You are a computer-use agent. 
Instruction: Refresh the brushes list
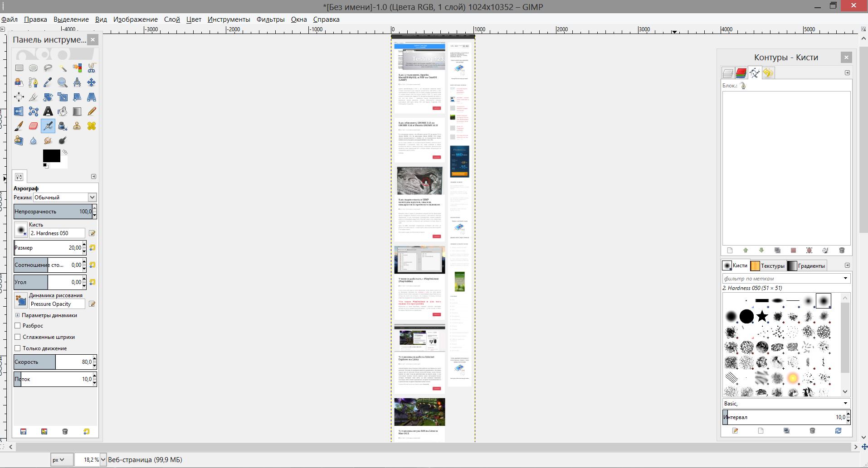(838, 431)
